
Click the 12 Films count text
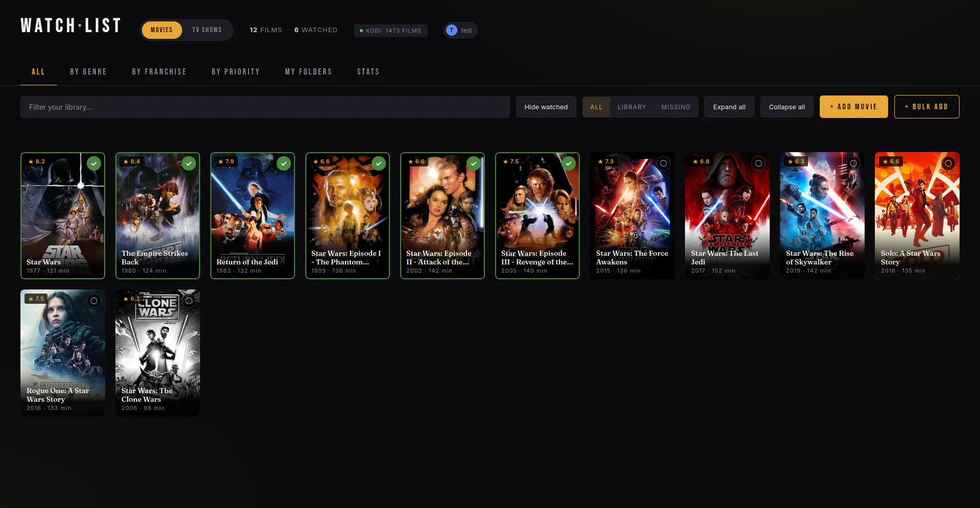tap(266, 30)
